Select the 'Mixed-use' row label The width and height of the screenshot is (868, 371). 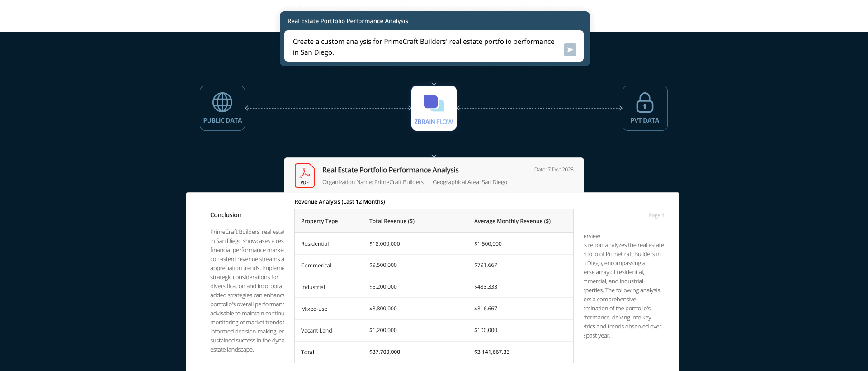[314, 309]
